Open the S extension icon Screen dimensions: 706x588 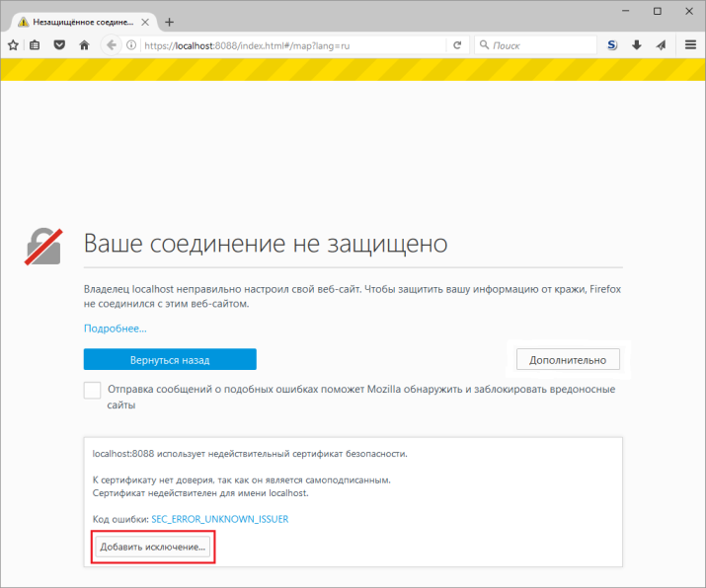tap(612, 45)
